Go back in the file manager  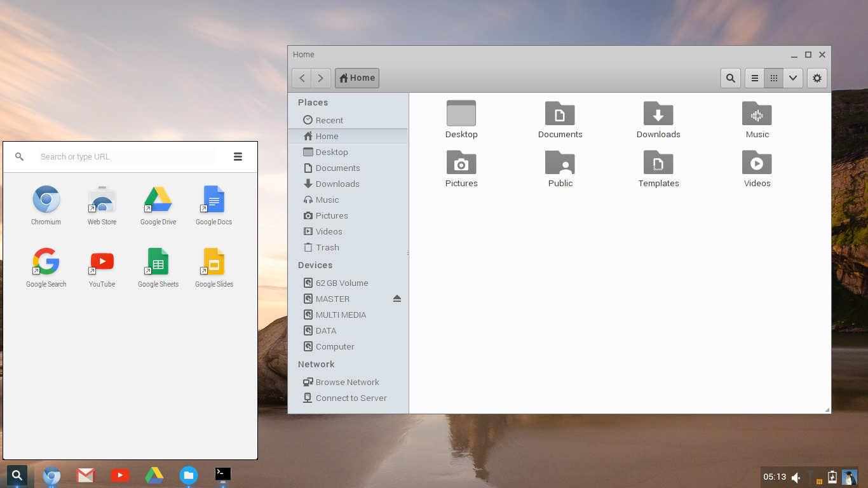click(x=302, y=78)
